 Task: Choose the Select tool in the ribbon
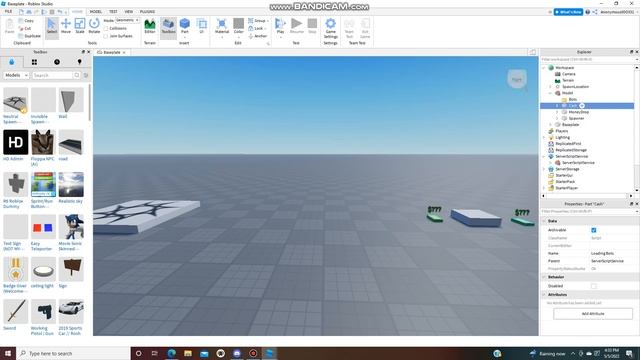point(52,27)
